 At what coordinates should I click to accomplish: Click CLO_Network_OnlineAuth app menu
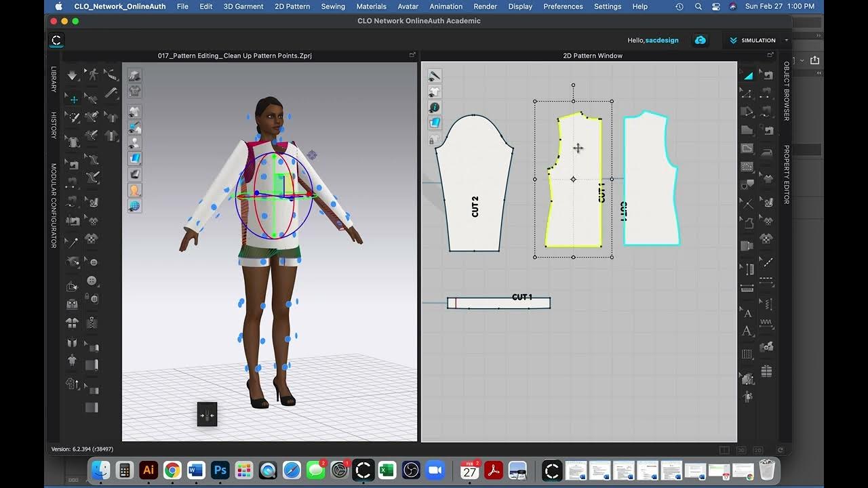121,6
